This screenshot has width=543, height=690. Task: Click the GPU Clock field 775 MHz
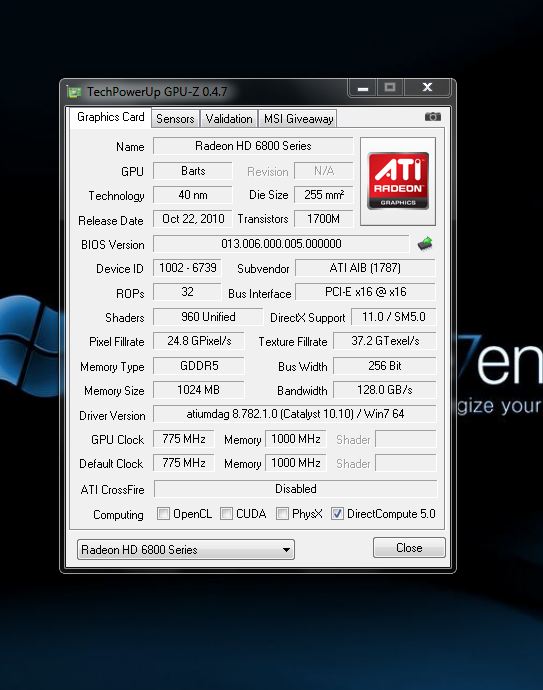coord(183,439)
